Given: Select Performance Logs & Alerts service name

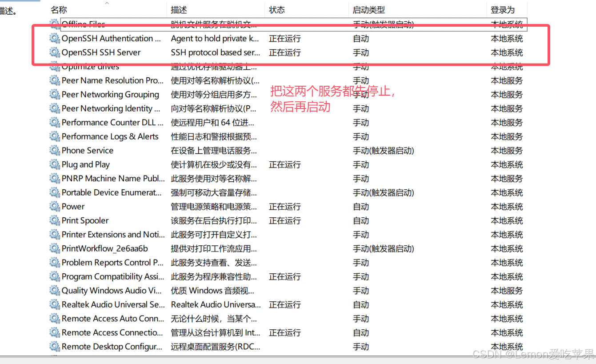Looking at the screenshot, I should point(110,136).
